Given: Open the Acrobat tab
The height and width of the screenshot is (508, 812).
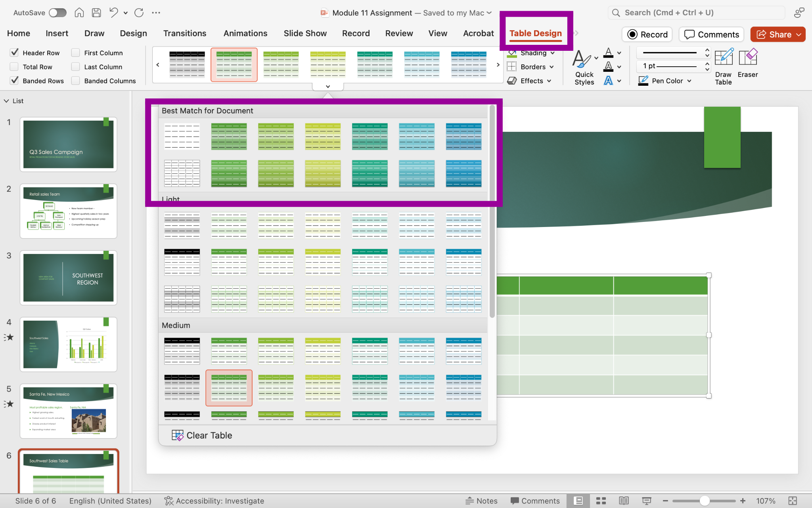Looking at the screenshot, I should pyautogui.click(x=479, y=33).
